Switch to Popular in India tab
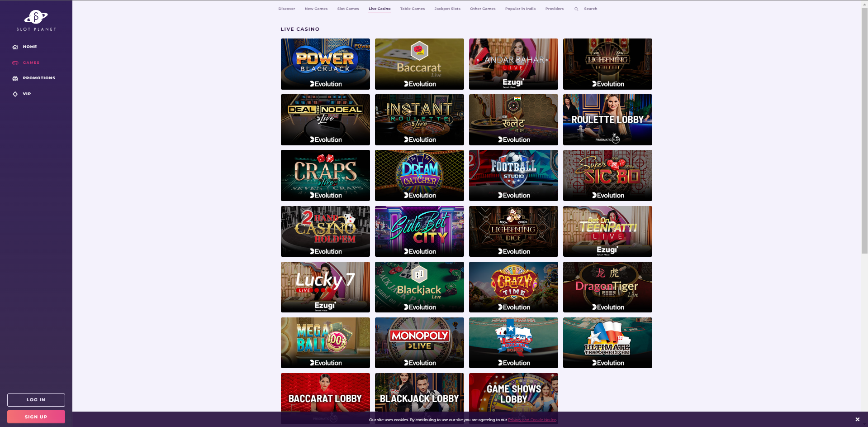The height and width of the screenshot is (427, 868). [x=520, y=9]
